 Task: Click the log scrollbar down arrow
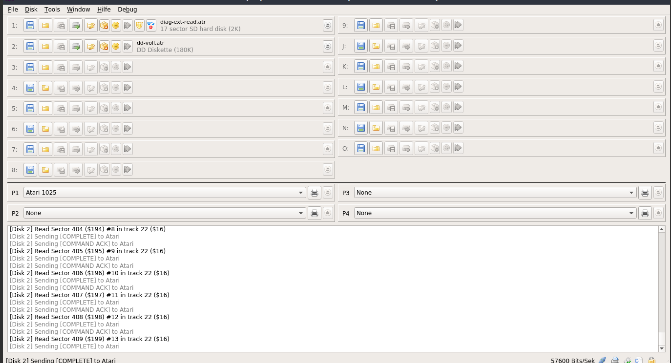(662, 348)
